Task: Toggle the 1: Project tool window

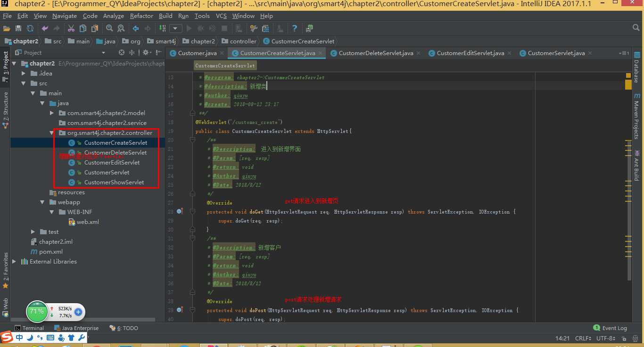Action: click(5, 66)
